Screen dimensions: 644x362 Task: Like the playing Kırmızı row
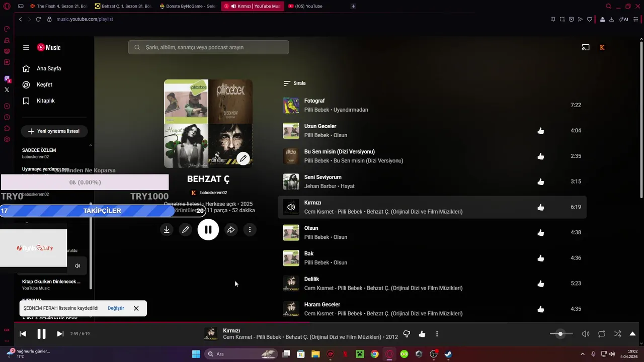tap(541, 207)
